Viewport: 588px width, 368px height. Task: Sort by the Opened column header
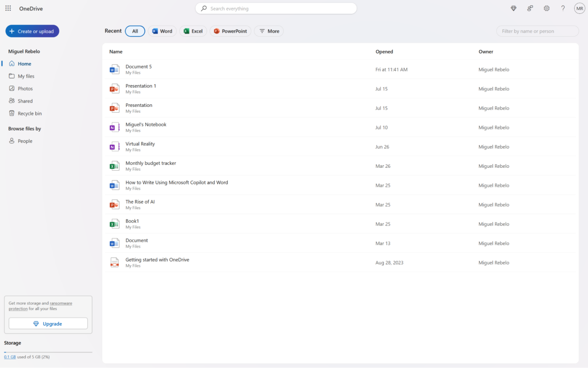pos(384,52)
